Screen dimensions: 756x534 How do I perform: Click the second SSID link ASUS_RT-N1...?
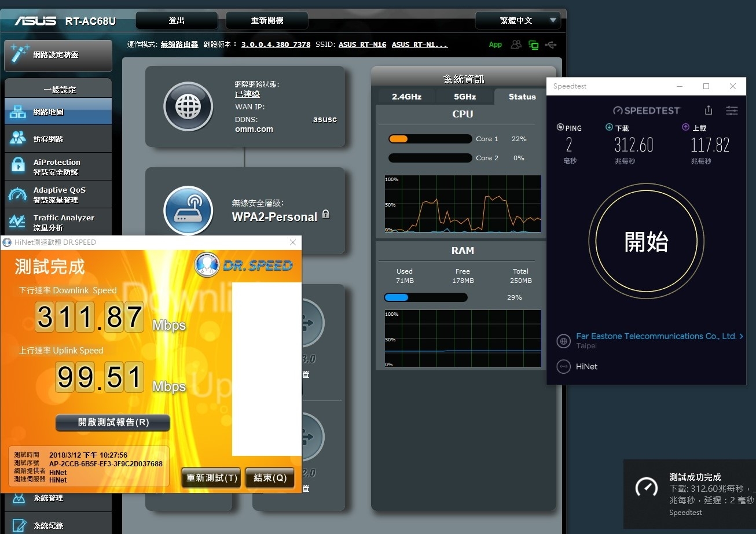[420, 45]
